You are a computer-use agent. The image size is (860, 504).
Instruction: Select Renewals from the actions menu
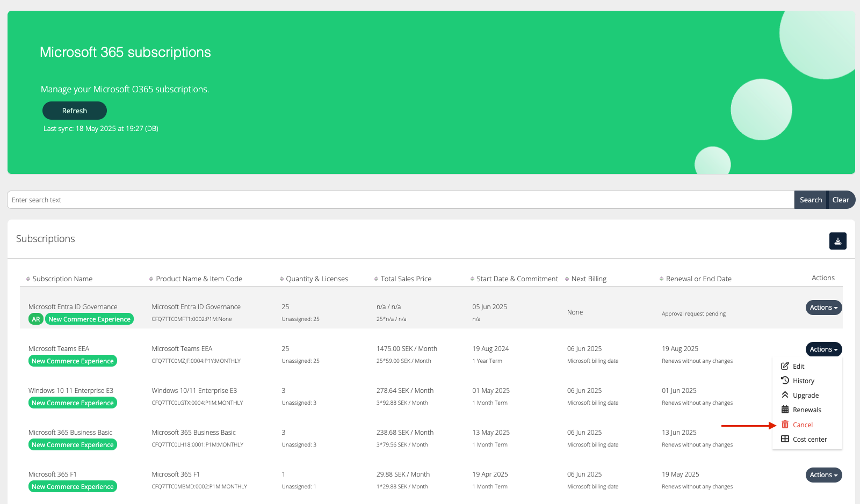coord(807,410)
